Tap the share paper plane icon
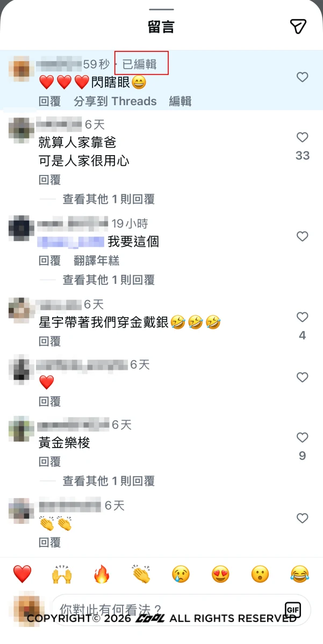Screen dimensions: 323x644 coord(298,26)
